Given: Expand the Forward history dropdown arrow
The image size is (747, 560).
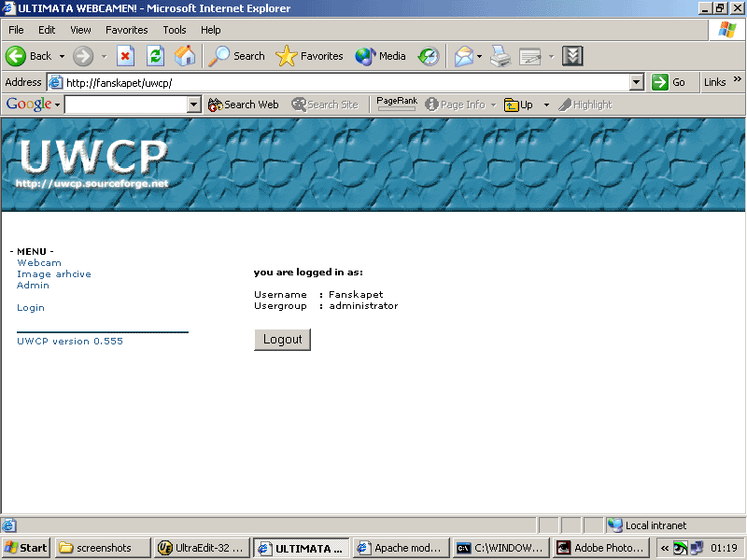Looking at the screenshot, I should [104, 56].
